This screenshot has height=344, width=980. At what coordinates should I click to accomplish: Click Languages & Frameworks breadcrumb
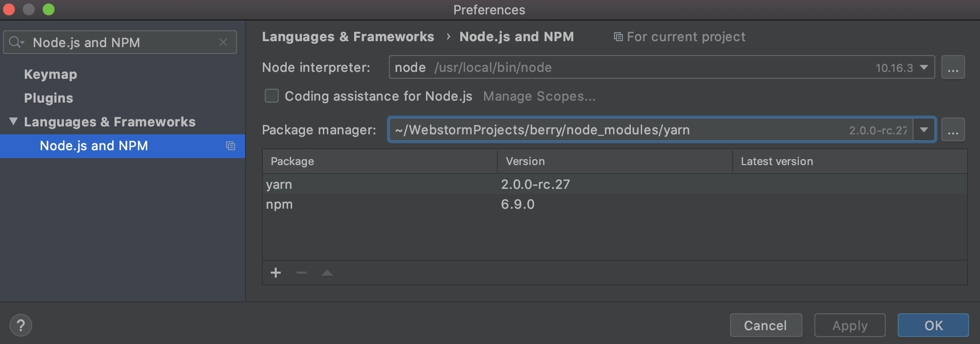pos(348,37)
